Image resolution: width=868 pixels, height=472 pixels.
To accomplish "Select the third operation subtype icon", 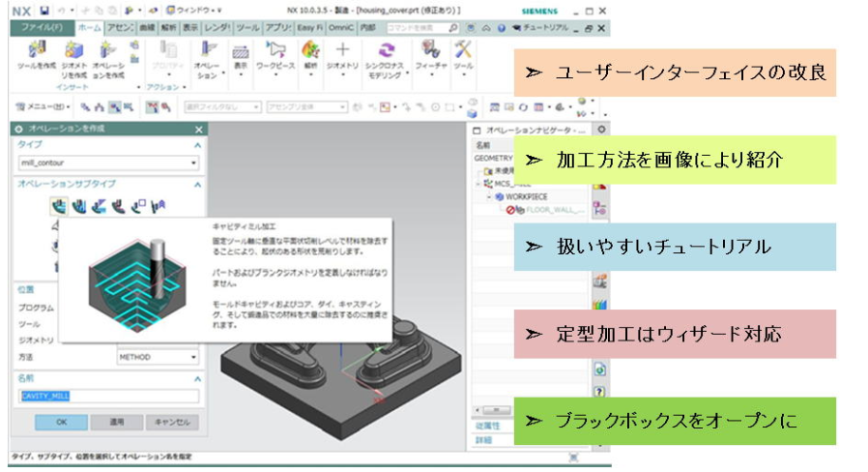I will 100,207.
